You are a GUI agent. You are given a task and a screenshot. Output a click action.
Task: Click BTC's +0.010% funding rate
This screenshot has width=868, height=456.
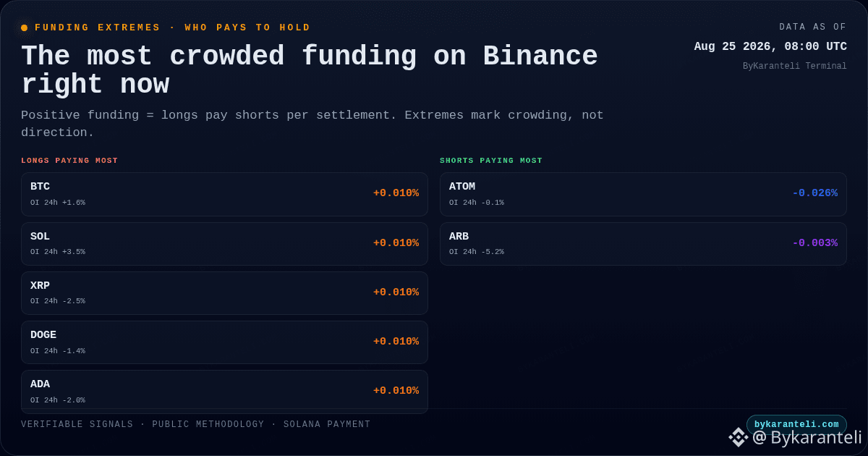396,193
